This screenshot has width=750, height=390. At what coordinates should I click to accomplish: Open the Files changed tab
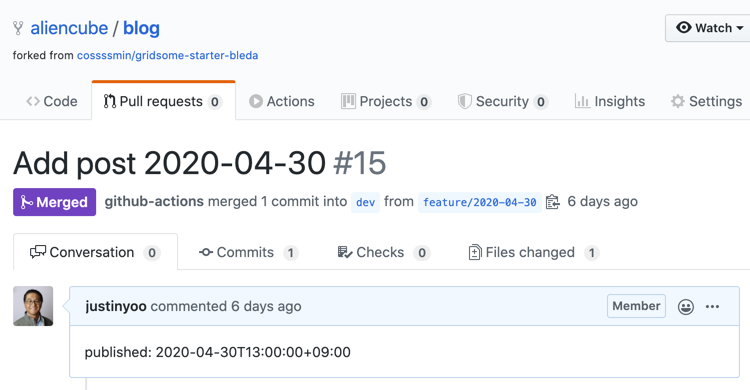[x=534, y=252]
